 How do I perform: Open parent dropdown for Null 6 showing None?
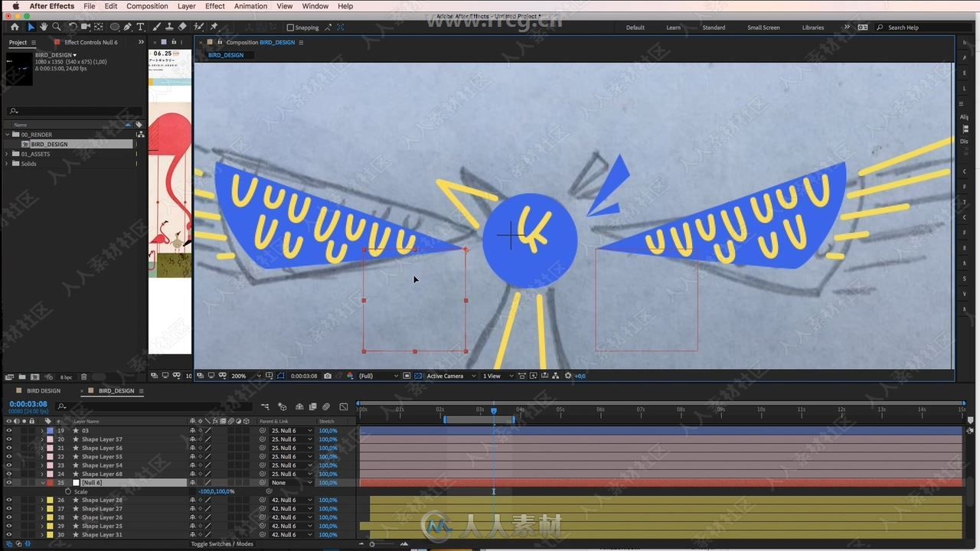(292, 483)
